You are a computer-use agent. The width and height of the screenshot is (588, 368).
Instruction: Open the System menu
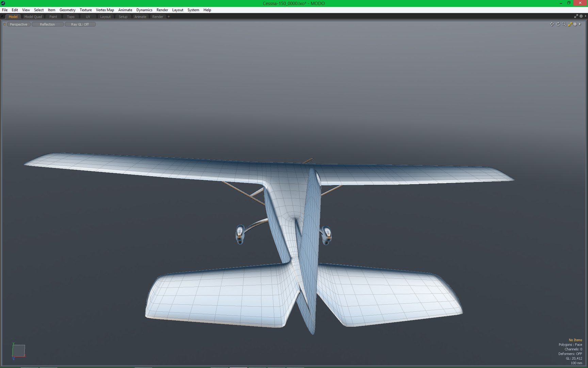pos(193,10)
